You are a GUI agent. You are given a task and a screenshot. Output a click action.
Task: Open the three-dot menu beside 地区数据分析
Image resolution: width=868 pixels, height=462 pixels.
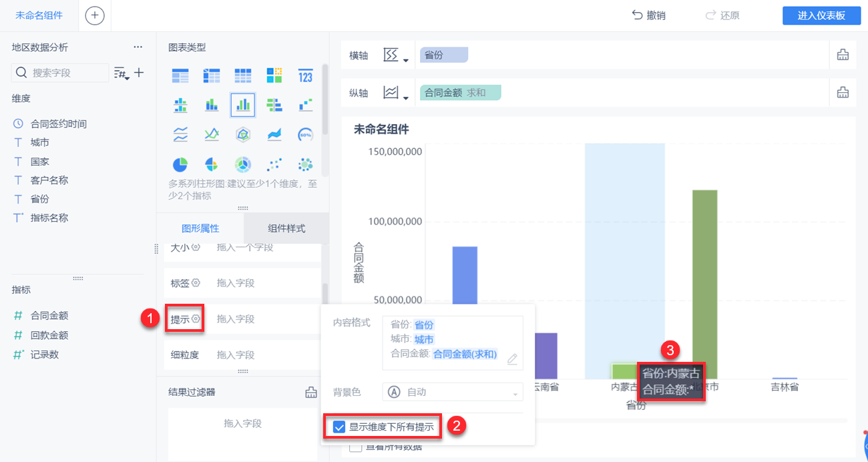click(138, 47)
